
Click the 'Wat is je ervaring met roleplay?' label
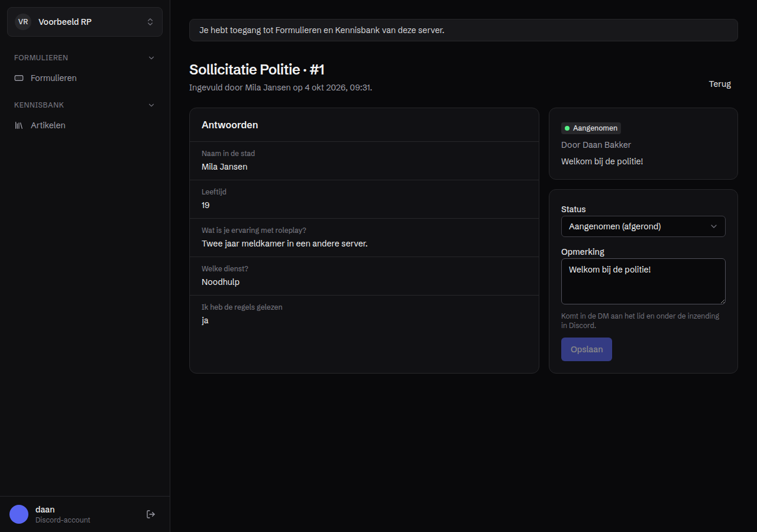pyautogui.click(x=254, y=231)
